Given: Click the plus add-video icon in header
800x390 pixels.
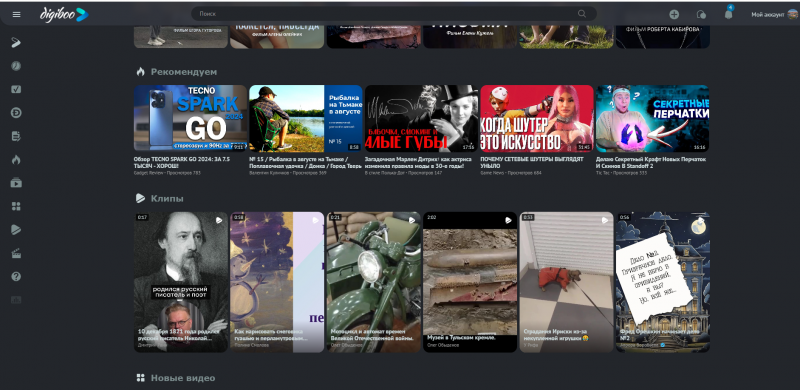Looking at the screenshot, I should click(674, 14).
